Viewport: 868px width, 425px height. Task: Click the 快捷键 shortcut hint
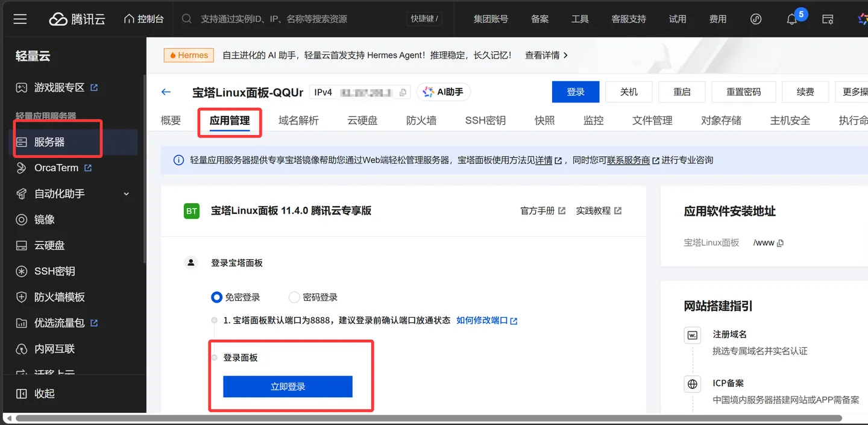[x=424, y=19]
